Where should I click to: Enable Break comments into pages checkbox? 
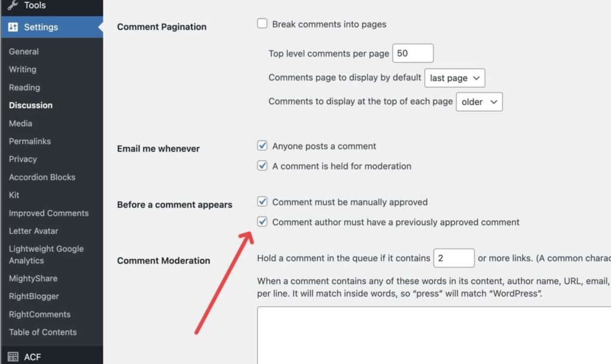click(x=262, y=24)
